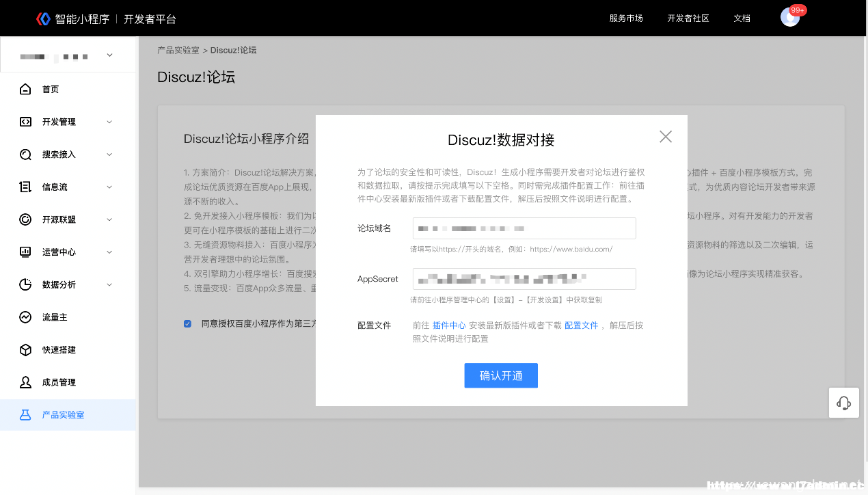This screenshot has width=868, height=495.
Task: Click the hint about 【设置】-【开发设置】
Action: coord(506,300)
